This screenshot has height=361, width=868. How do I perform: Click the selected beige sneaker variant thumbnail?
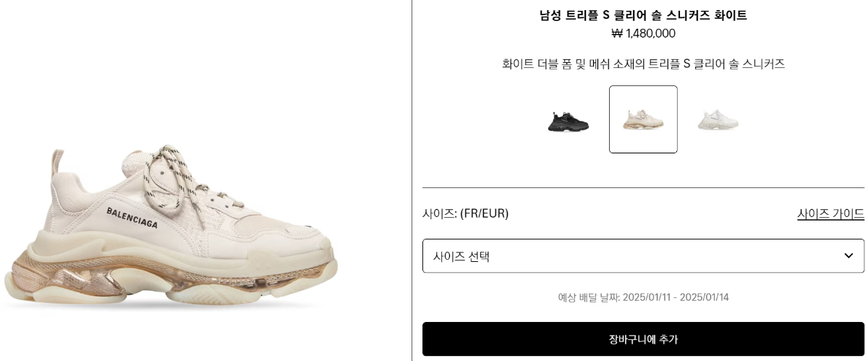tap(643, 119)
